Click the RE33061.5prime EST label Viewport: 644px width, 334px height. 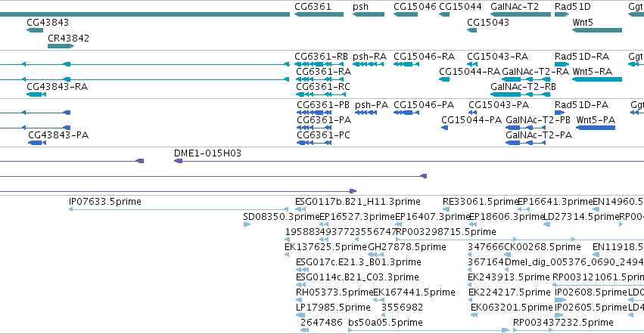tap(481, 202)
